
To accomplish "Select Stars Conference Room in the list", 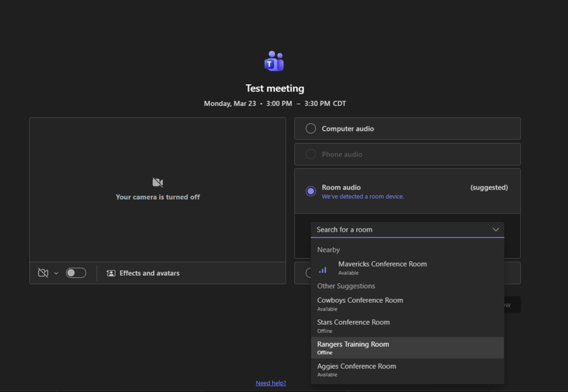I will pyautogui.click(x=353, y=325).
